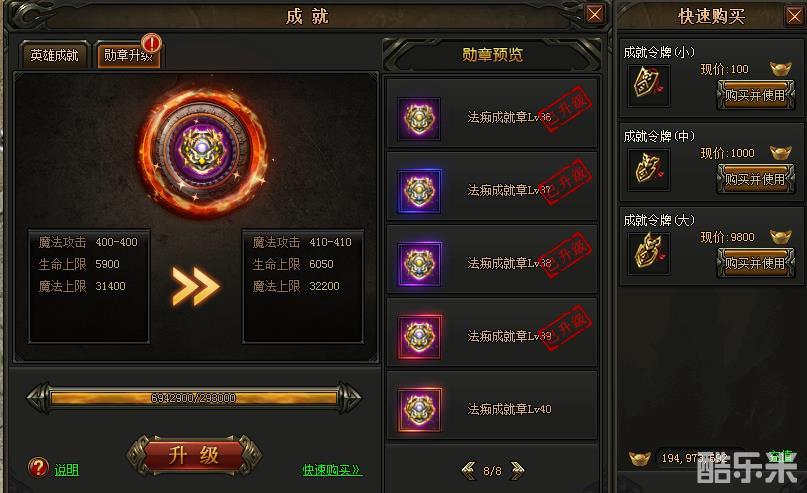
Task: Click the 成就令牌(大) token icon
Action: point(648,254)
